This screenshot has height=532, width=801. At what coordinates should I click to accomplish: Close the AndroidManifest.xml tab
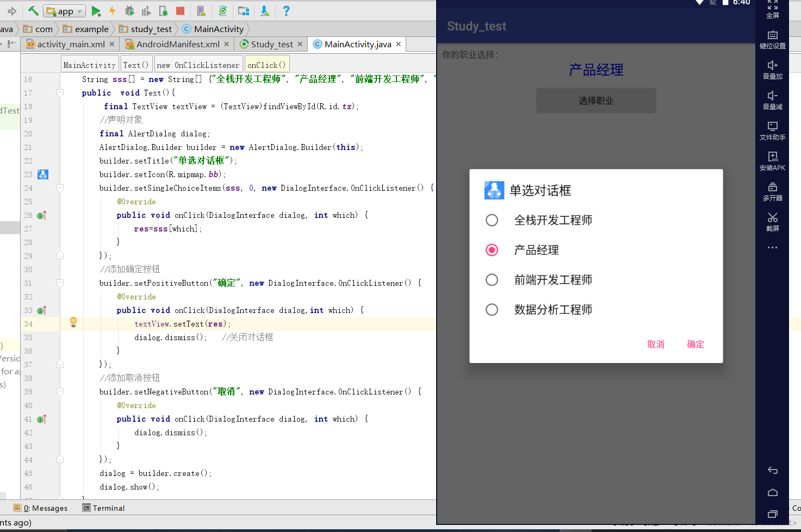tap(227, 44)
